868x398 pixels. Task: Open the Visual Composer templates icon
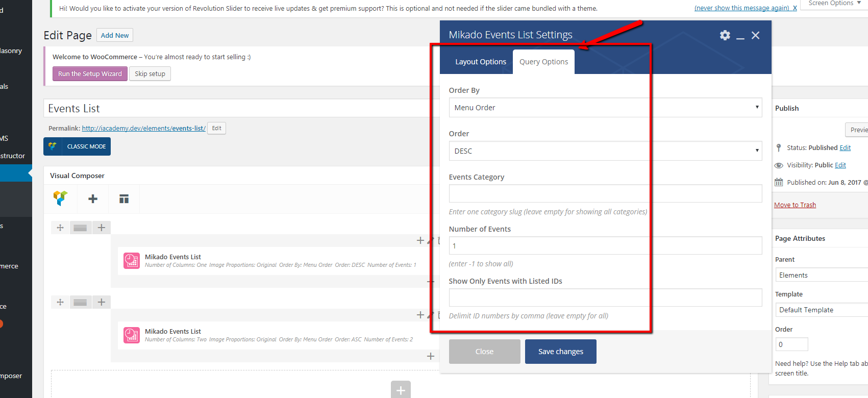click(124, 199)
